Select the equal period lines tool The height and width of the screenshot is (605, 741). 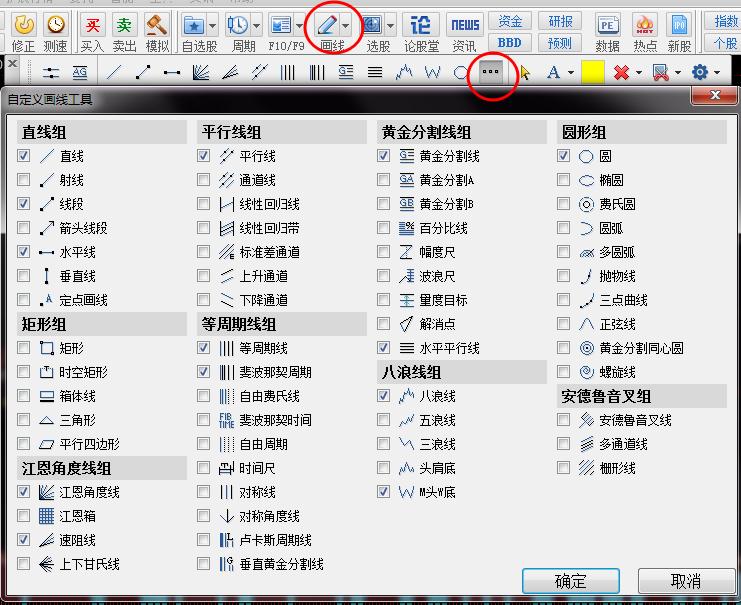(x=287, y=72)
